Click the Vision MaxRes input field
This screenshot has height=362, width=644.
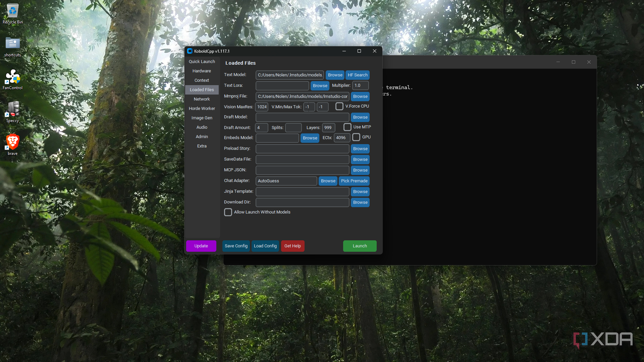coord(262,107)
